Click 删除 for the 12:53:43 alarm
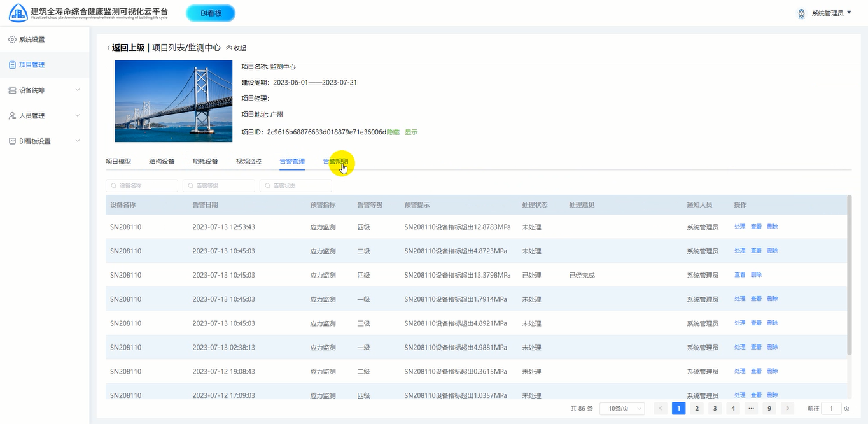868x424 pixels. [x=773, y=227]
